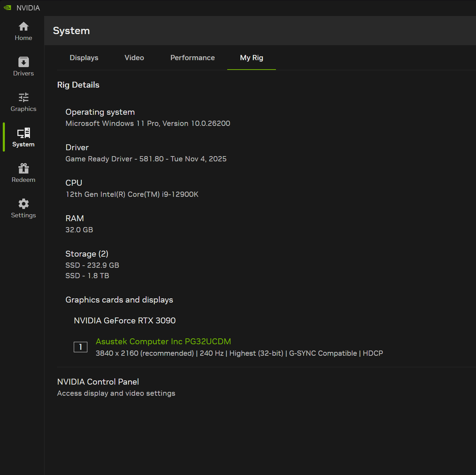Click the Operating system label
The height and width of the screenshot is (475, 476).
click(x=100, y=112)
